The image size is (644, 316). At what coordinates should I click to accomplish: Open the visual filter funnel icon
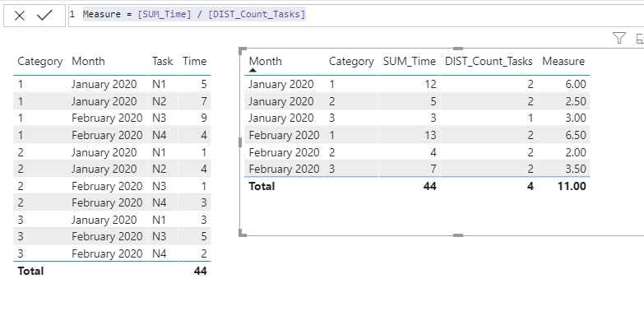619,38
